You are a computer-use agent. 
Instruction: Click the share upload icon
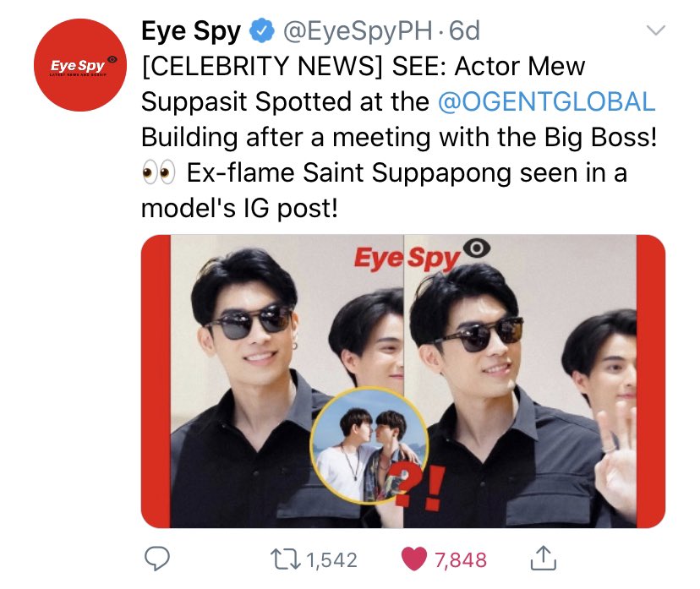pos(543,559)
